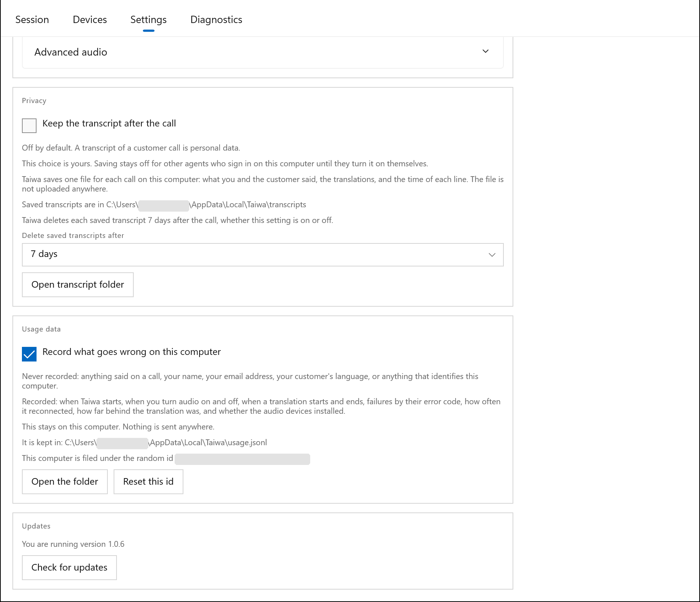Expand the Advanced audio chevron icon
Image resolution: width=700 pixels, height=602 pixels.
[486, 52]
